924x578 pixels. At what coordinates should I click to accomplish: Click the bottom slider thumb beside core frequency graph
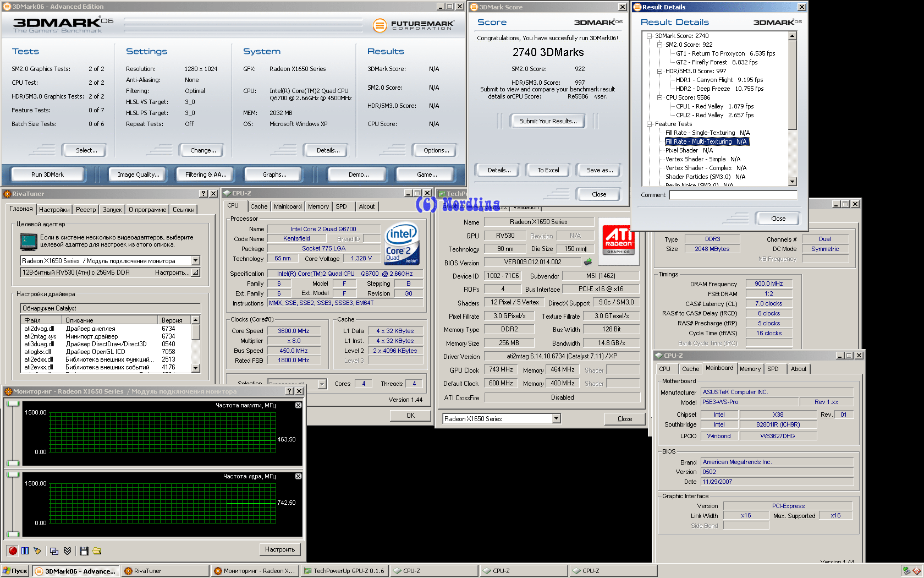[x=13, y=534]
